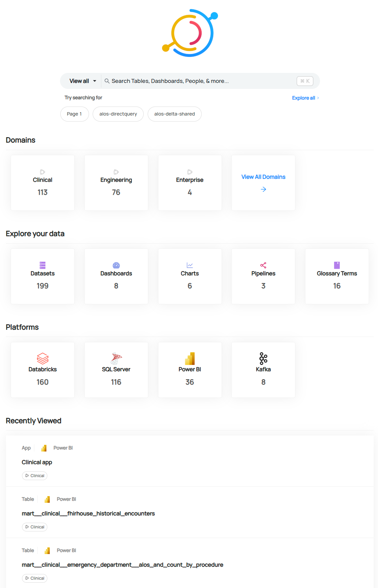Click the DataHub logo at top
Image resolution: width=378 pixels, height=588 pixels.
190,33
